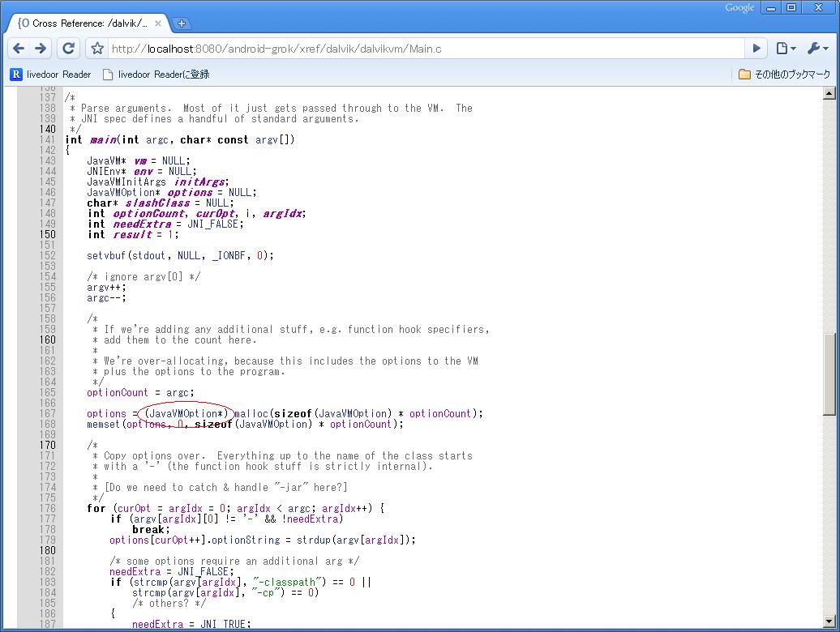Click argc on line 156

click(98, 297)
